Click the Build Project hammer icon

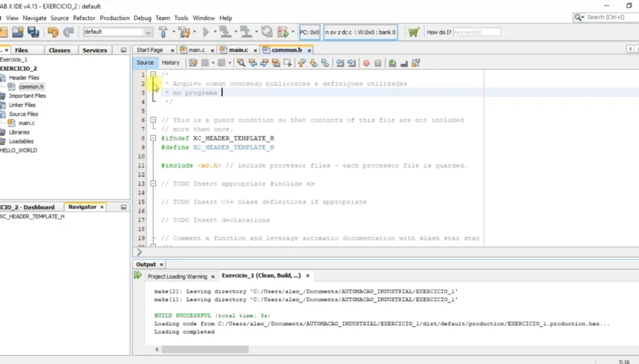163,32
